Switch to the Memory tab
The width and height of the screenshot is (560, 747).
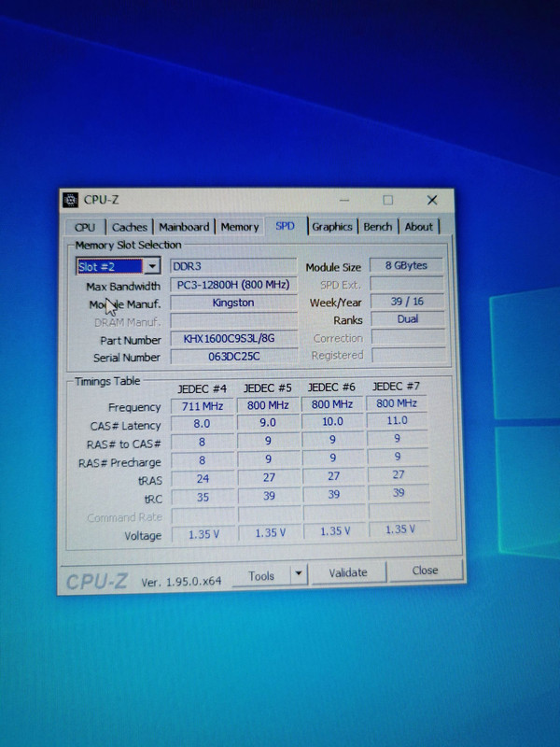[x=240, y=227]
